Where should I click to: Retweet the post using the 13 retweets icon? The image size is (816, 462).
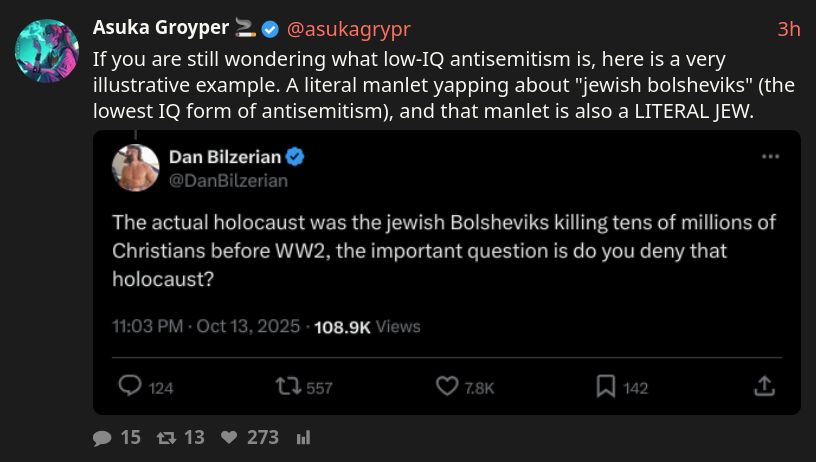click(166, 438)
